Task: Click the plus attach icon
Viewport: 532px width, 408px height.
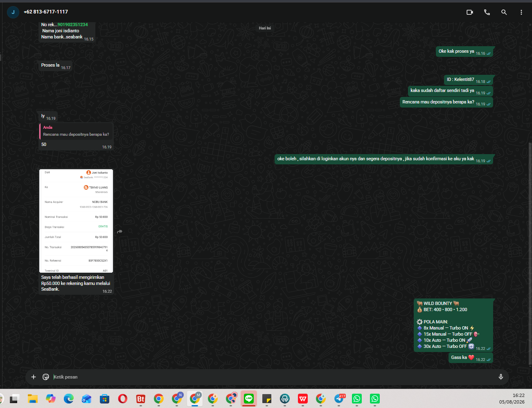Action: click(x=34, y=377)
